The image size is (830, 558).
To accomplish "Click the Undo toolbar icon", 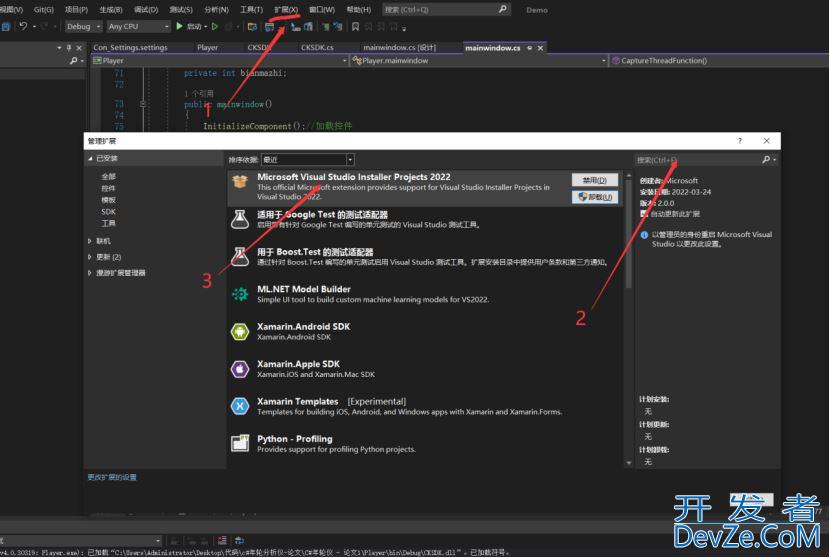I will coord(23,26).
